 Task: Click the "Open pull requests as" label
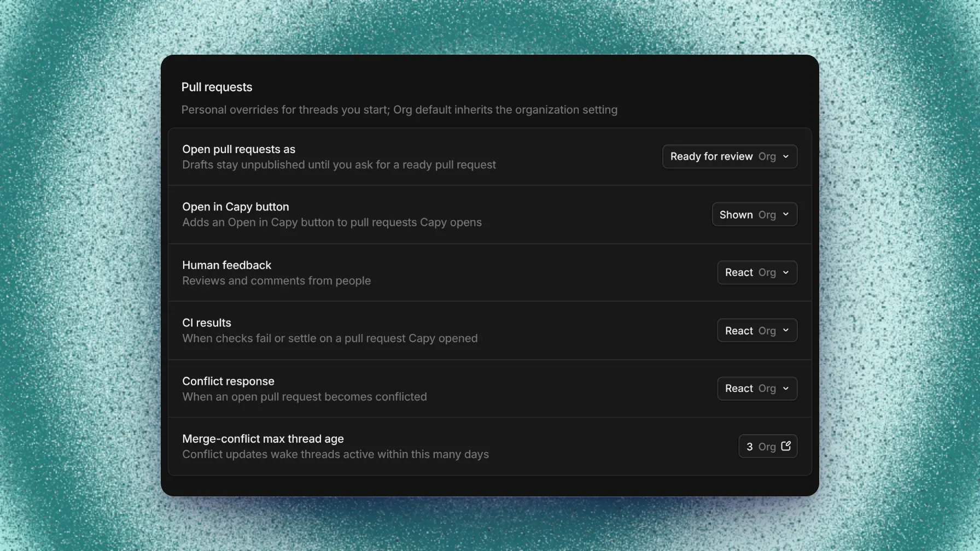click(x=238, y=149)
